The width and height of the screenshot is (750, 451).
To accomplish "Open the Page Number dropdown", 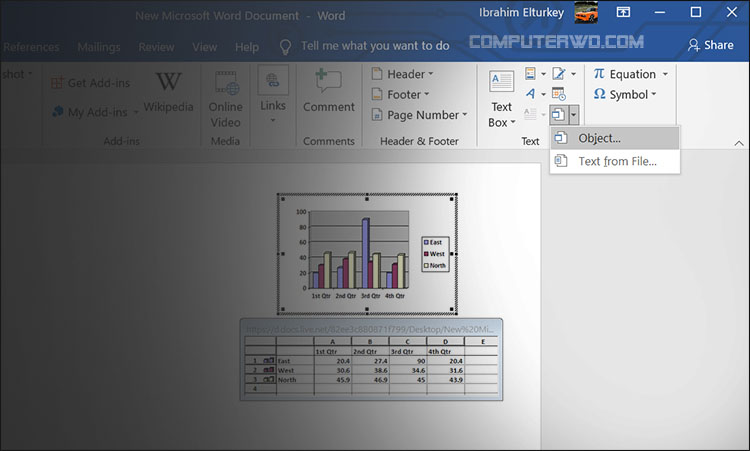I will (419, 115).
